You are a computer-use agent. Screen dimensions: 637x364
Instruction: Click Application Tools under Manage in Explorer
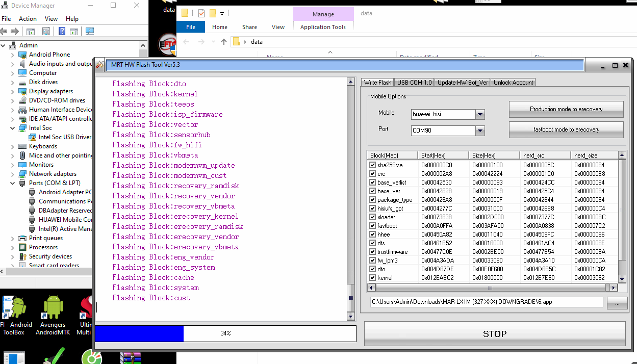[323, 27]
